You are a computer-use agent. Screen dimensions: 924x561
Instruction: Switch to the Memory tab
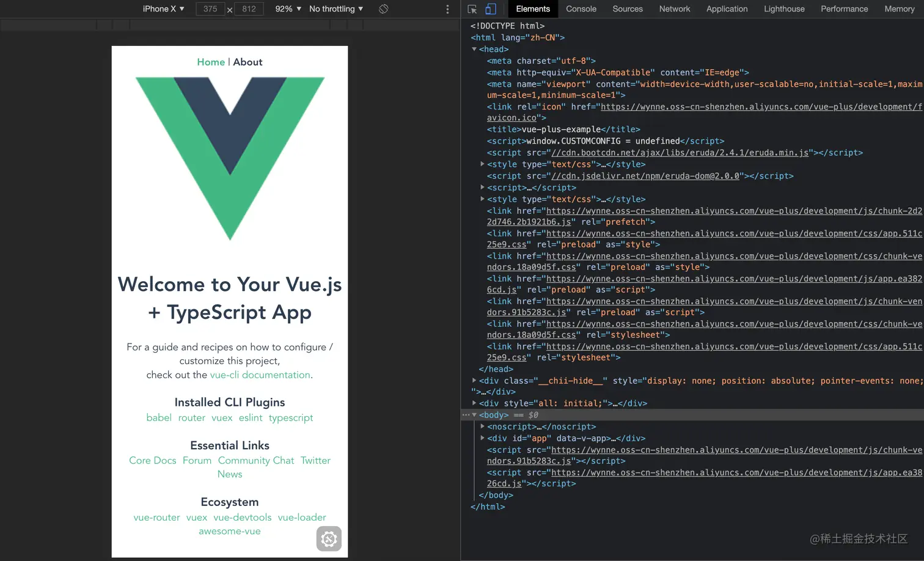(900, 9)
